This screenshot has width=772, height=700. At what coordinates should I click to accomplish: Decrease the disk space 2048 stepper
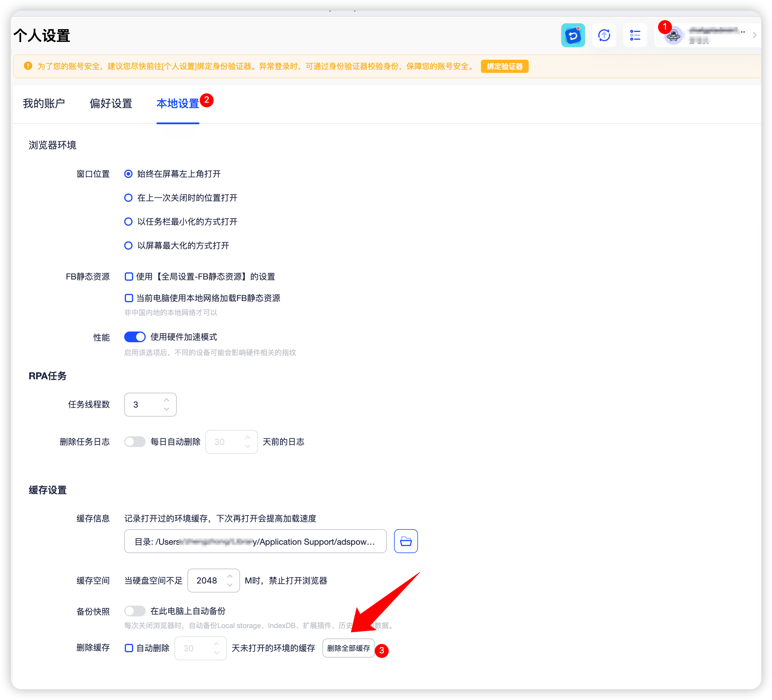pyautogui.click(x=230, y=585)
